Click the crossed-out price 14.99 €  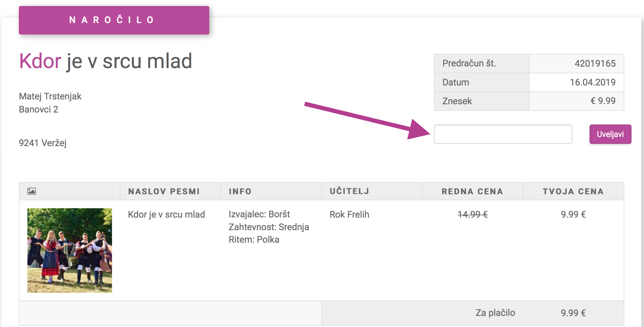click(x=472, y=214)
